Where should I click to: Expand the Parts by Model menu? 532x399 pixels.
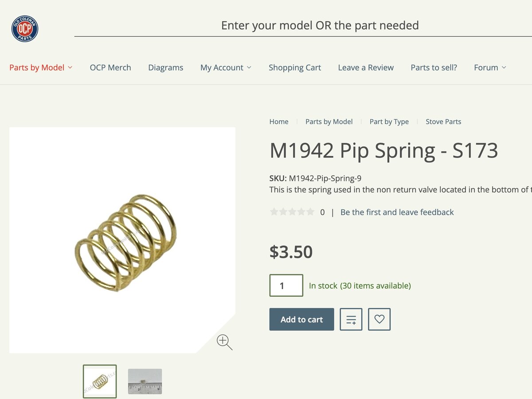(41, 67)
